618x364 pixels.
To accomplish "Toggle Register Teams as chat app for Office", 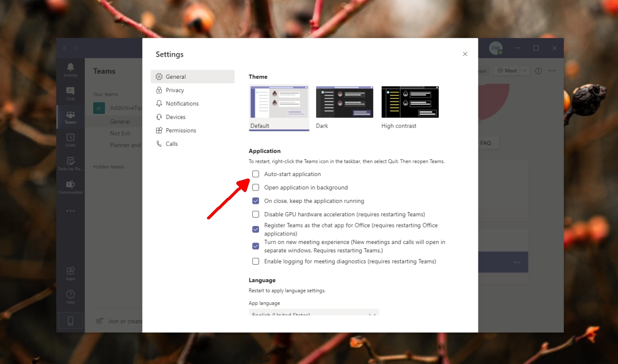I will pos(255,229).
